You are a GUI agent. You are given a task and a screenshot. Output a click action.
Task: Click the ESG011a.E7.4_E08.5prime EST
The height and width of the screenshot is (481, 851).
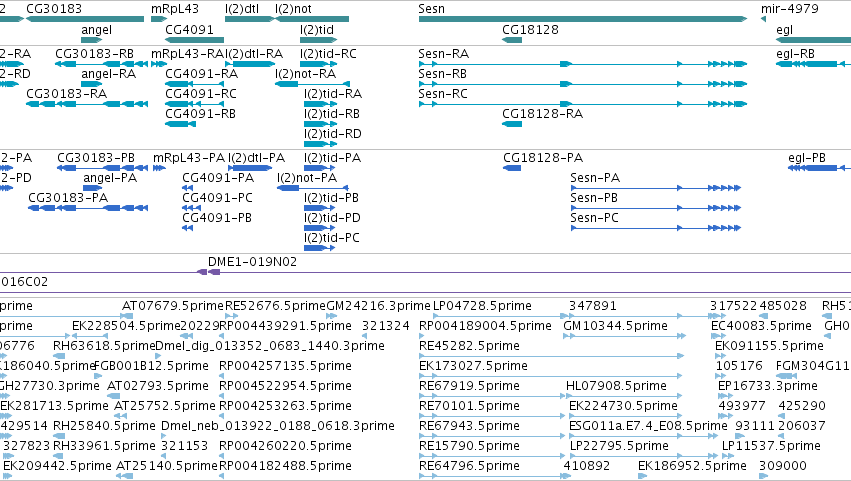(648, 426)
